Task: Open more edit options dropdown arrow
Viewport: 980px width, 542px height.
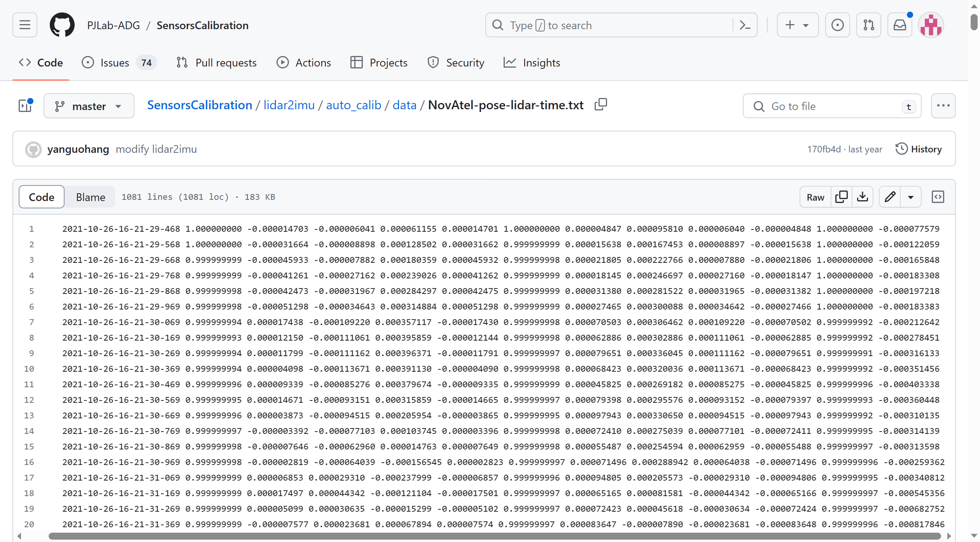Action: point(910,197)
